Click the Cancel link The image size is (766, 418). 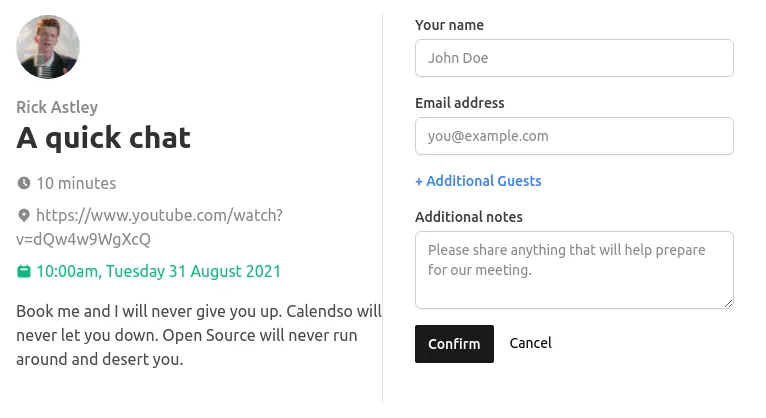[530, 343]
